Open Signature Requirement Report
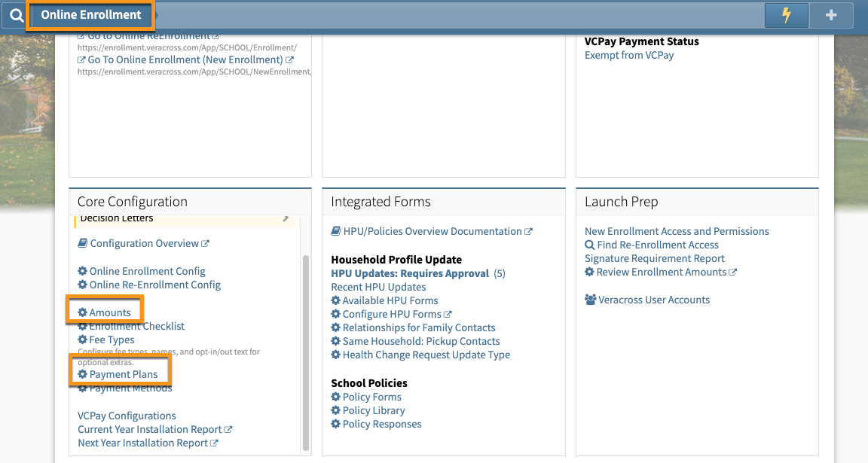This screenshot has width=868, height=463. 654,258
